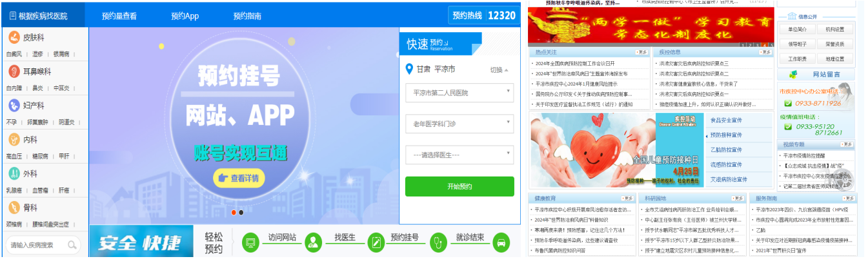This screenshot has height=259, width=868.
Task: Open the 妇产科 department icon
Action: (14, 105)
